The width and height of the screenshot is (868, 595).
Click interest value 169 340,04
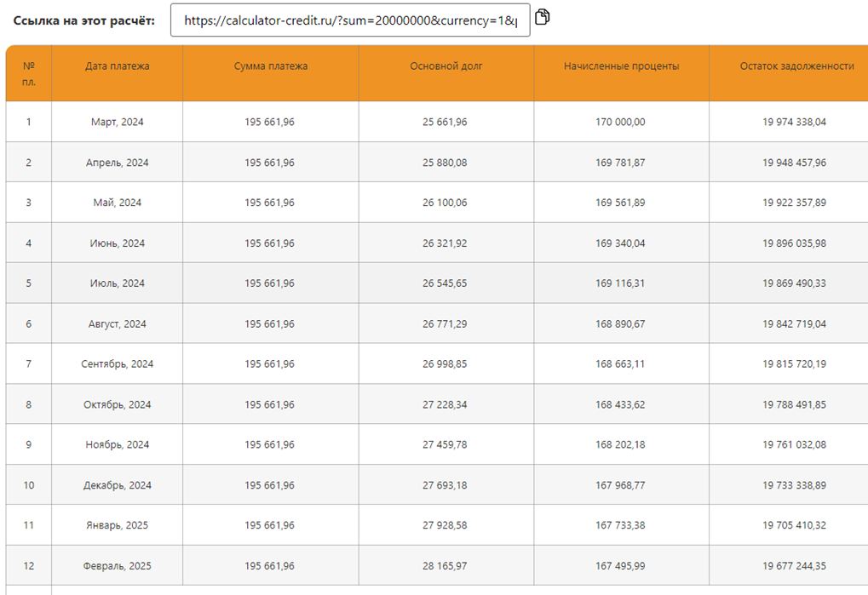[x=620, y=243]
